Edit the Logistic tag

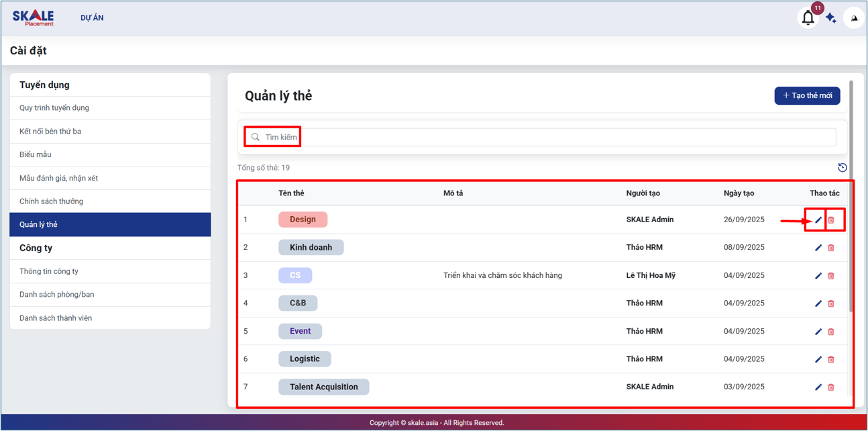[x=818, y=359]
